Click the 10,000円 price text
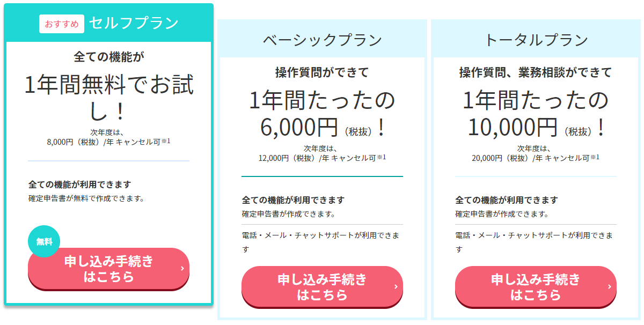 pyautogui.click(x=512, y=127)
